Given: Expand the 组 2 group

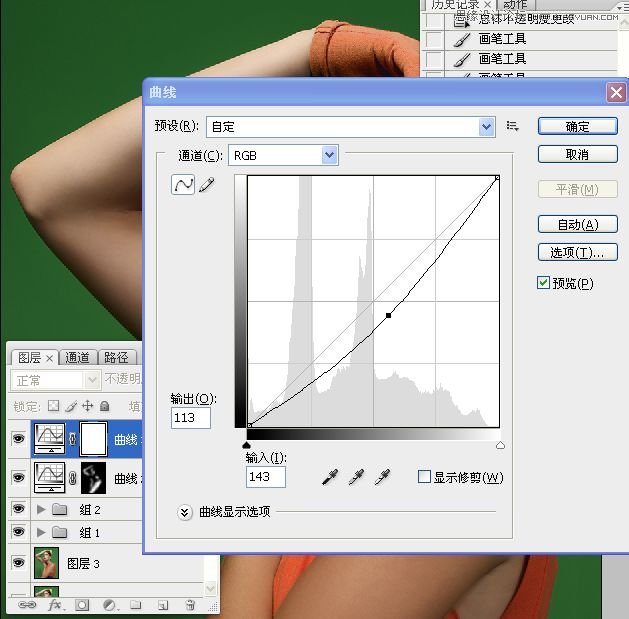Looking at the screenshot, I should 41,509.
